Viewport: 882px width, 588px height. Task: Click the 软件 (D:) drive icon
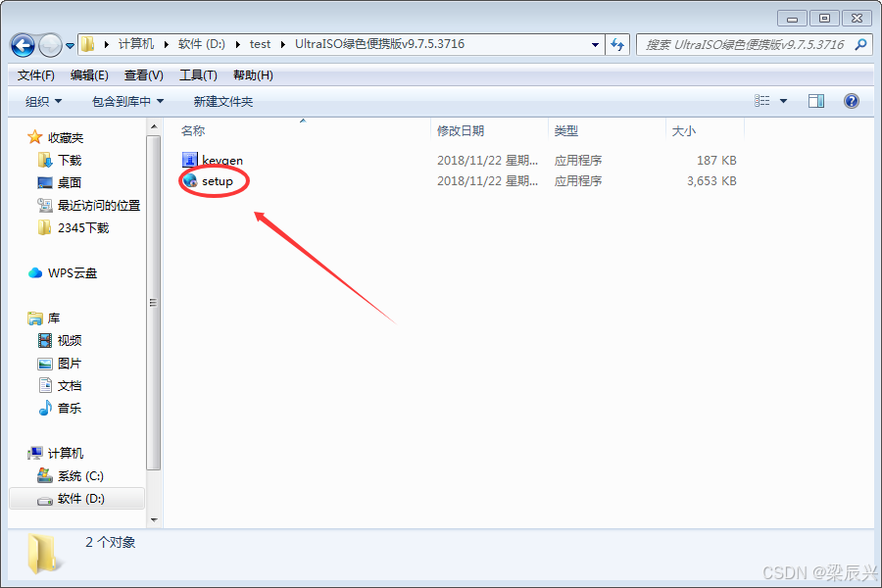[x=45, y=500]
